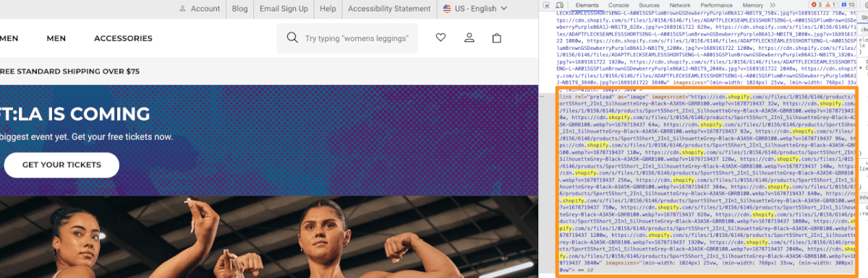Click the red errors count badge
Viewport: 868px width, 278px height.
[816, 5]
